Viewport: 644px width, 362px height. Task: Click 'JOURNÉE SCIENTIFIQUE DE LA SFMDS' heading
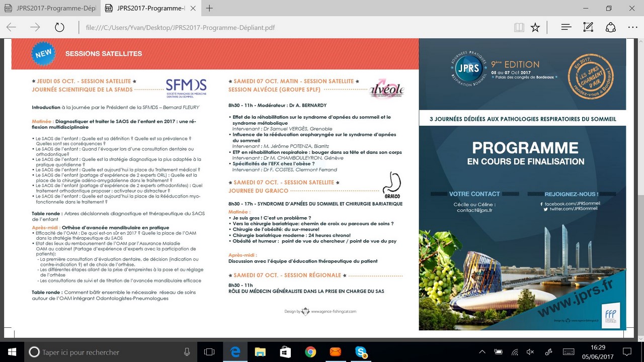[82, 89]
